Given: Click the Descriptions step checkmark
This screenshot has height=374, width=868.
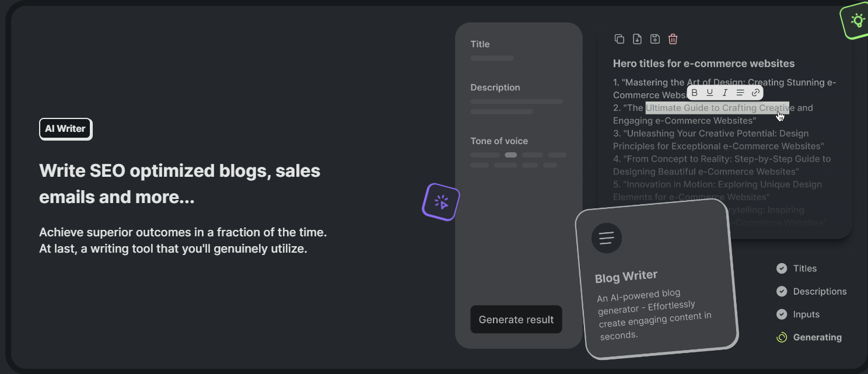Looking at the screenshot, I should click(782, 291).
